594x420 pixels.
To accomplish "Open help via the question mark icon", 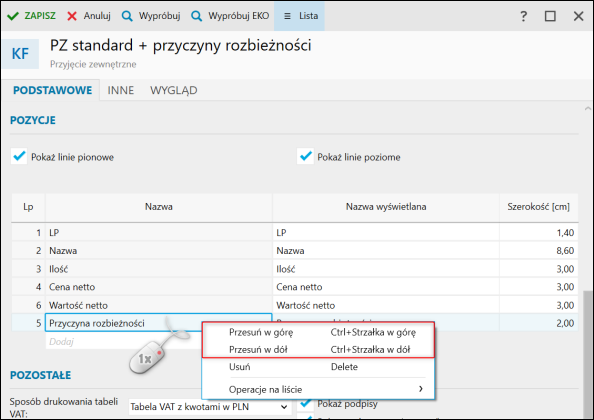I will [524, 16].
